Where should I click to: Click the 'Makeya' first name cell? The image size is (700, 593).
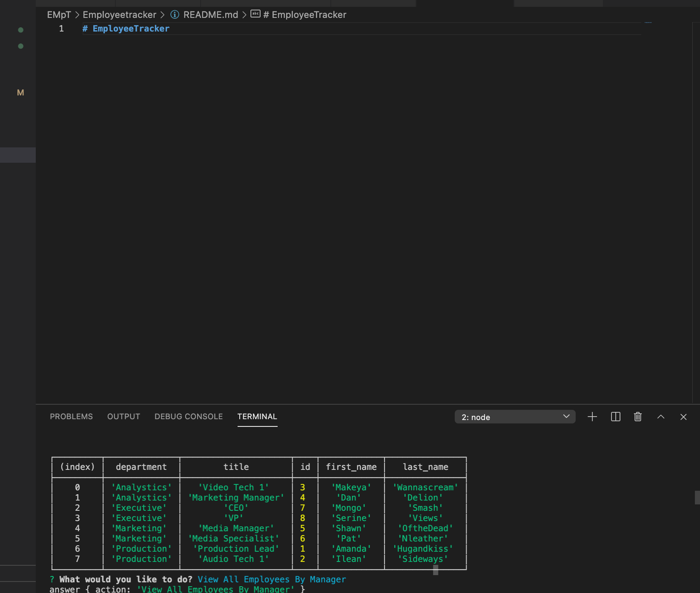pyautogui.click(x=351, y=487)
